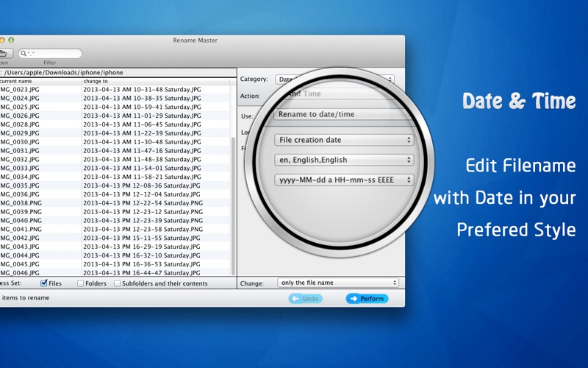Click the arrow icon on Undo button
Image resolution: width=588 pixels, height=368 pixels.
point(295,299)
